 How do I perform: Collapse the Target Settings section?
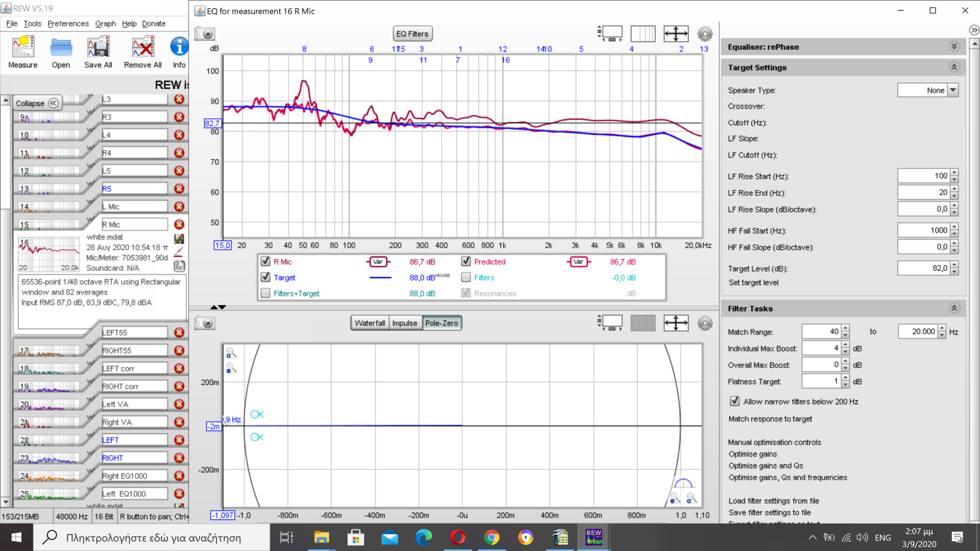tap(954, 67)
